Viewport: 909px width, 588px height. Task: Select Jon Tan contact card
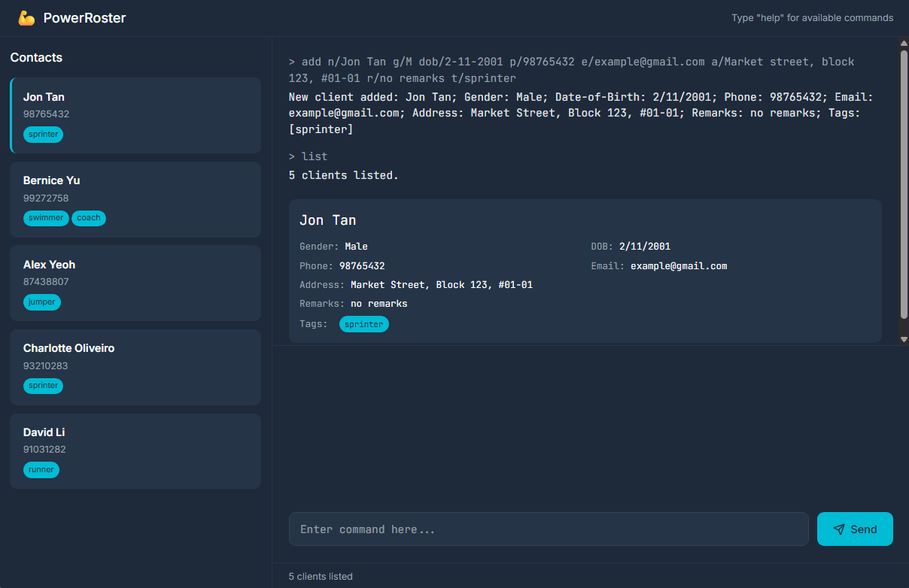tap(135, 115)
